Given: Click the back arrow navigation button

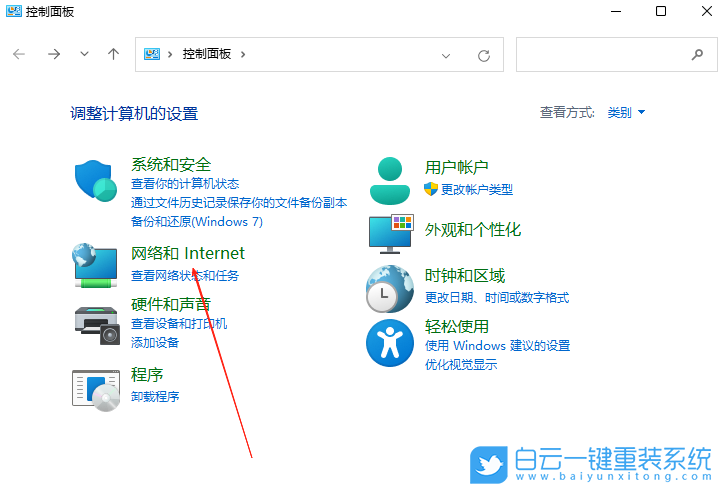Looking at the screenshot, I should [19, 54].
